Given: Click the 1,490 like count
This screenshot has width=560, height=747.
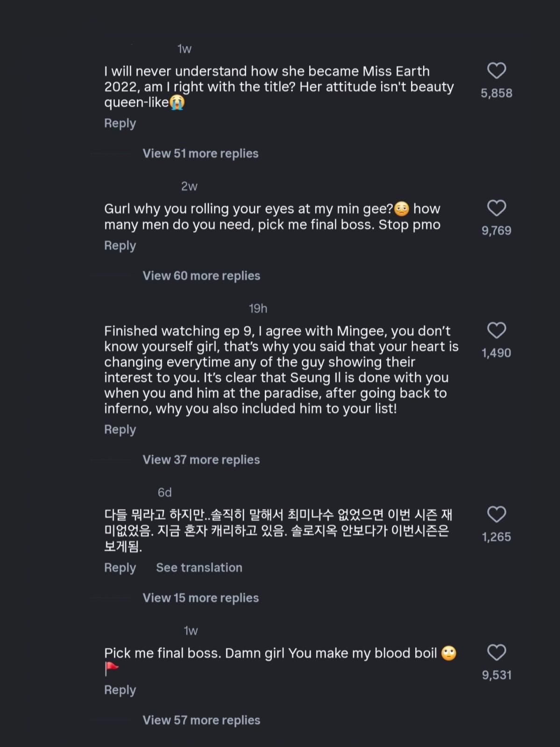Looking at the screenshot, I should tap(496, 353).
